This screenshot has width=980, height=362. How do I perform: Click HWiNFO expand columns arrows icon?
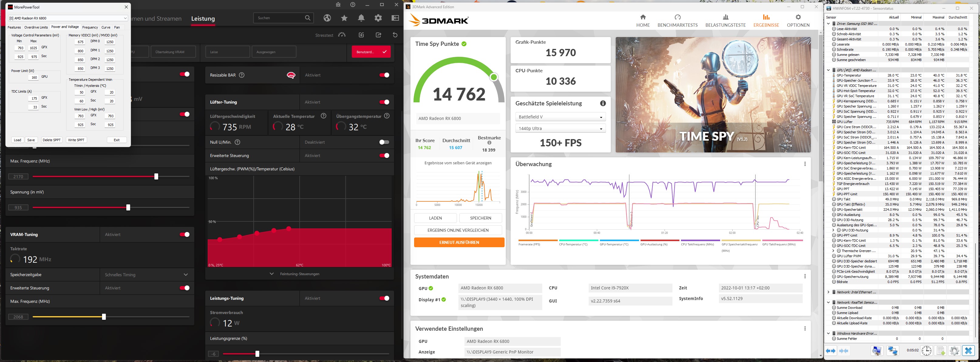tap(831, 350)
